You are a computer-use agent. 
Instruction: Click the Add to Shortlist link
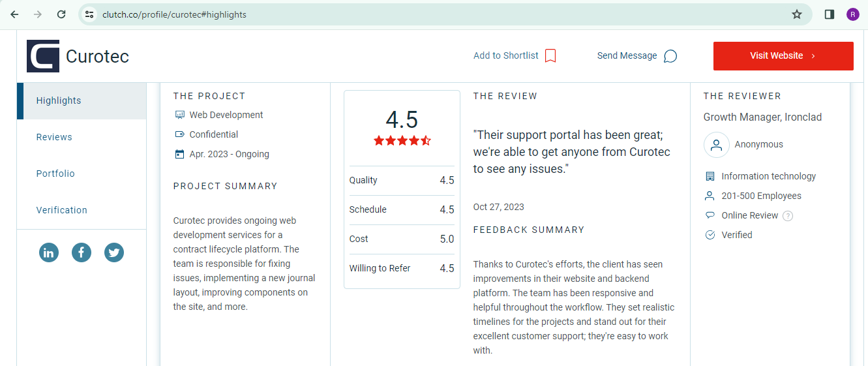point(506,56)
